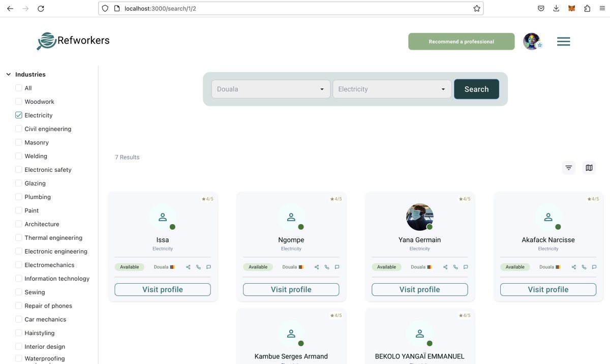610x364 pixels.
Task: Go back in browser history
Action: click(10, 9)
